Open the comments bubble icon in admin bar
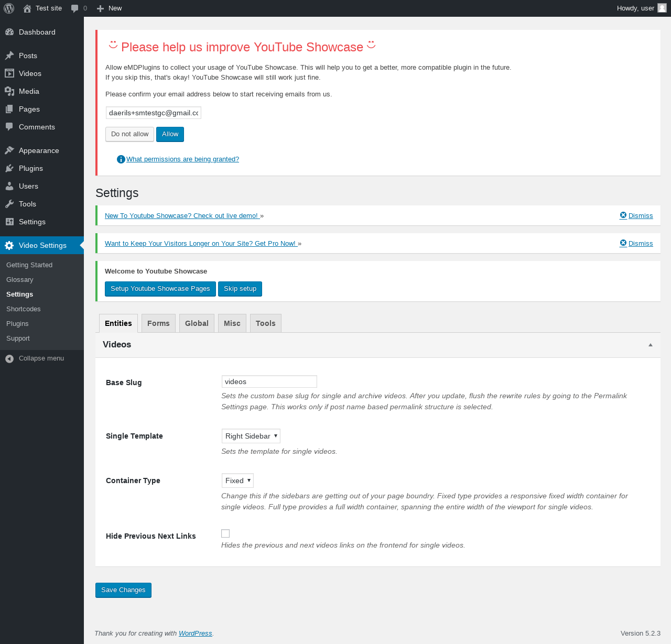671x644 pixels. 75,8
